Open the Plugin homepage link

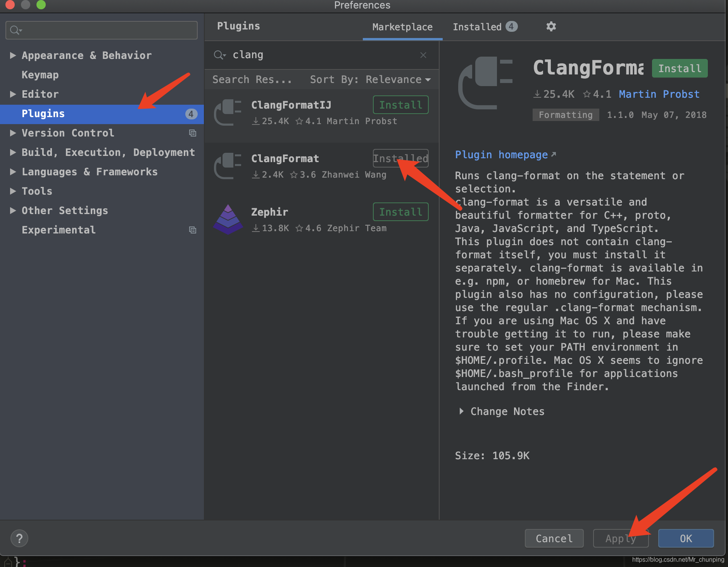point(505,155)
